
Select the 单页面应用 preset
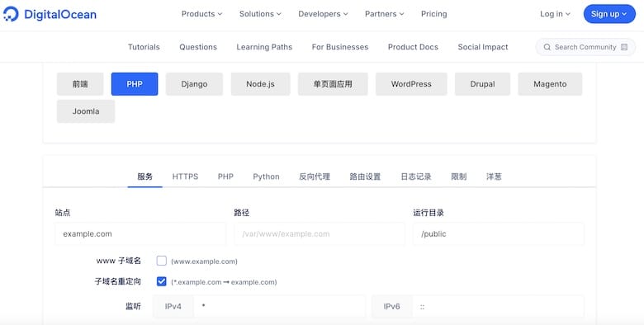333,84
